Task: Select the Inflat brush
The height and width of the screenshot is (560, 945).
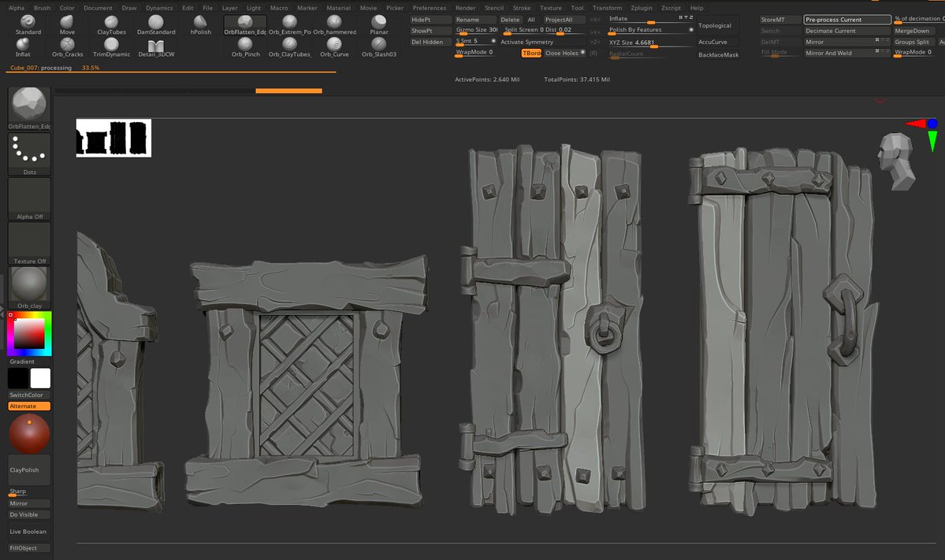Action: [x=23, y=47]
